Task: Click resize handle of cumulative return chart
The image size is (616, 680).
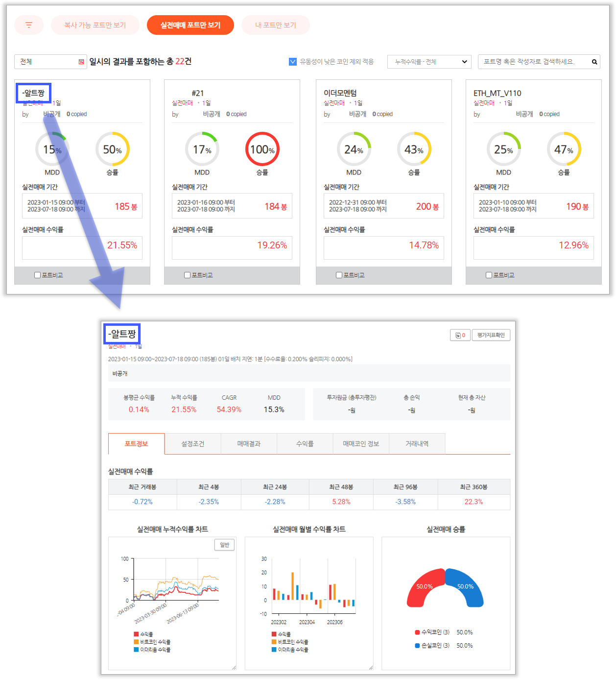Action: coord(234,667)
